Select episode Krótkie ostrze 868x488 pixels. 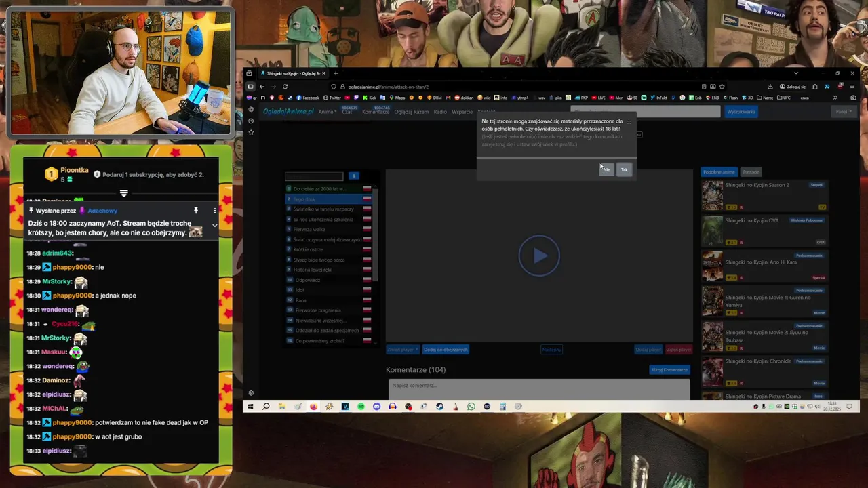point(328,249)
